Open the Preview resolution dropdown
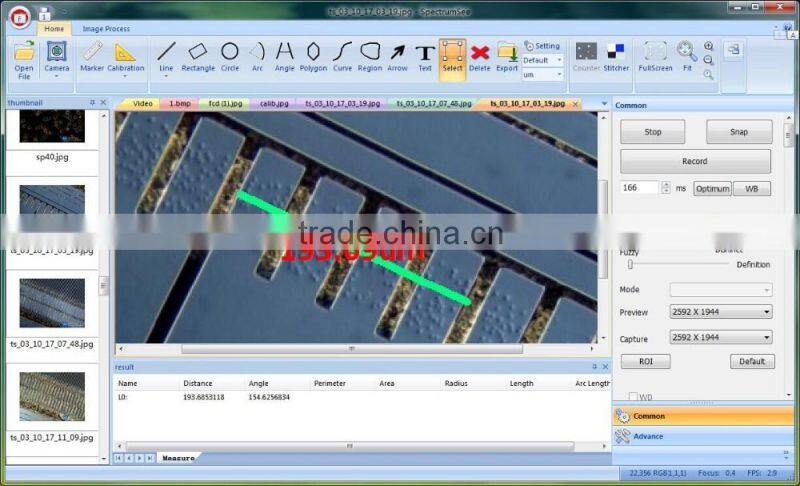 pos(720,312)
